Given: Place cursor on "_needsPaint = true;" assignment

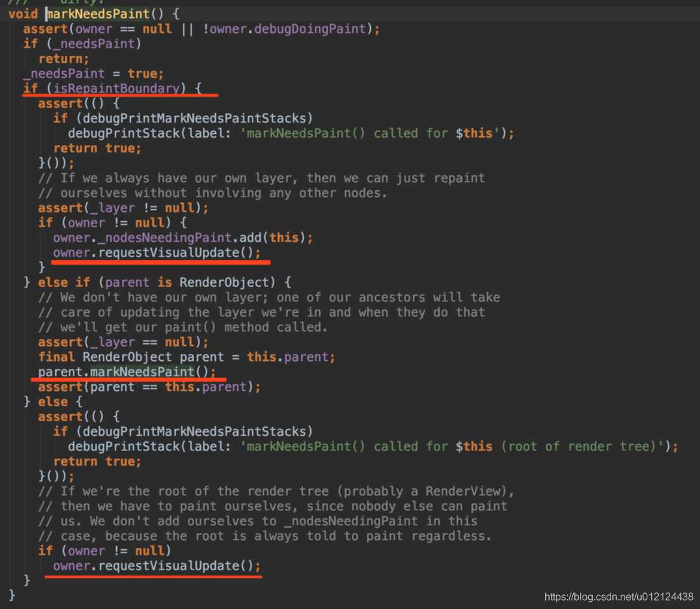Looking at the screenshot, I should (x=93, y=74).
